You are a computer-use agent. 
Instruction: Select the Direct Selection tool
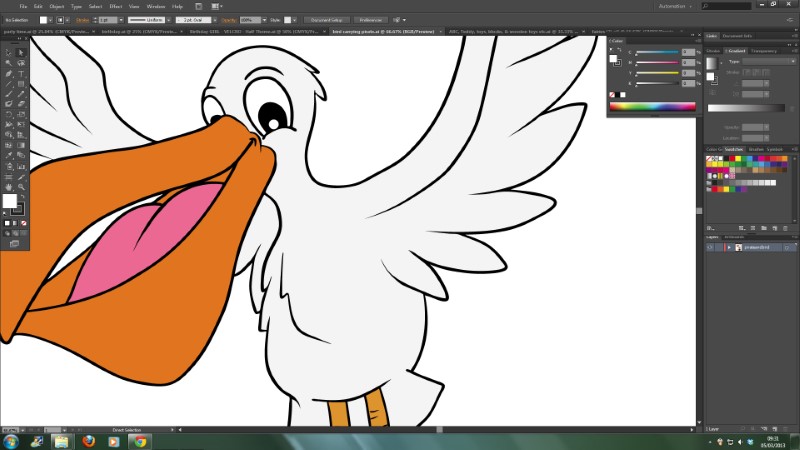tap(21, 50)
